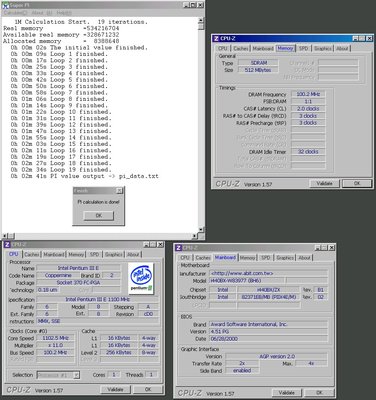This screenshot has width=376, height=400.
Task: Open About tab in Memory window
Action: (x=342, y=48)
